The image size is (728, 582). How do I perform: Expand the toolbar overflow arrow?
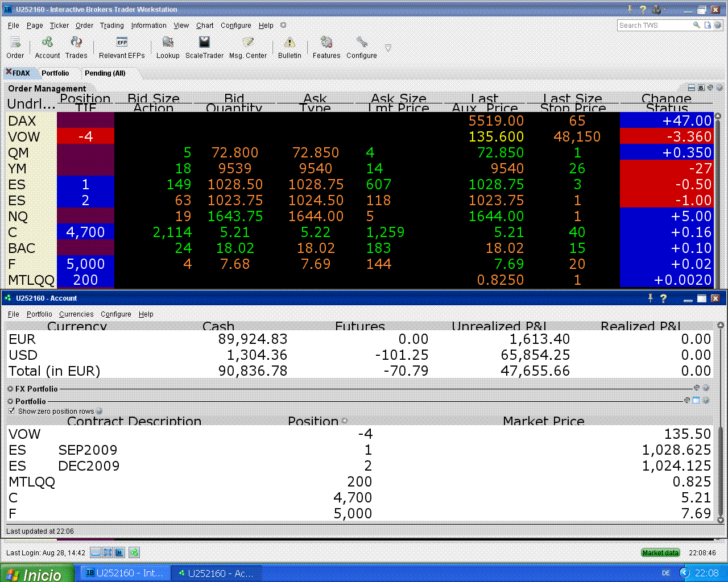tap(388, 48)
